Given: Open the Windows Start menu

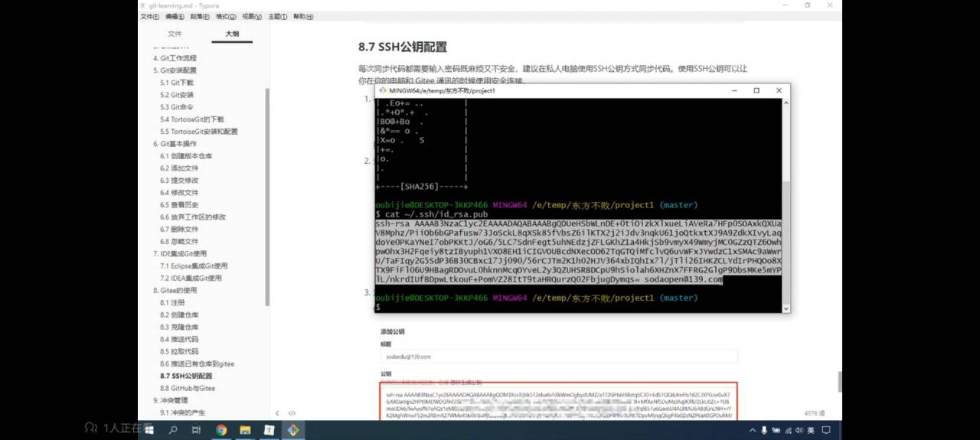Looking at the screenshot, I should click(x=150, y=430).
